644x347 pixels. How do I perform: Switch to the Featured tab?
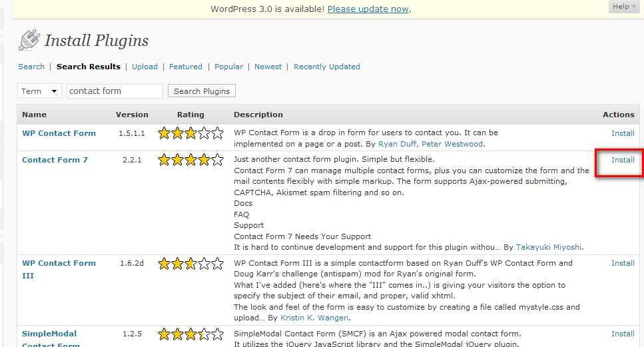[186, 67]
